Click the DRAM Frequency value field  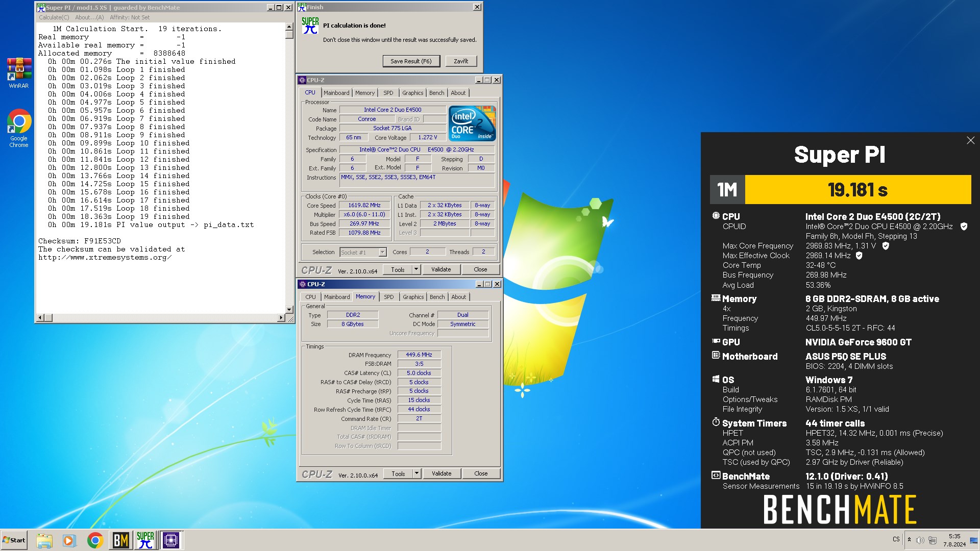(419, 355)
